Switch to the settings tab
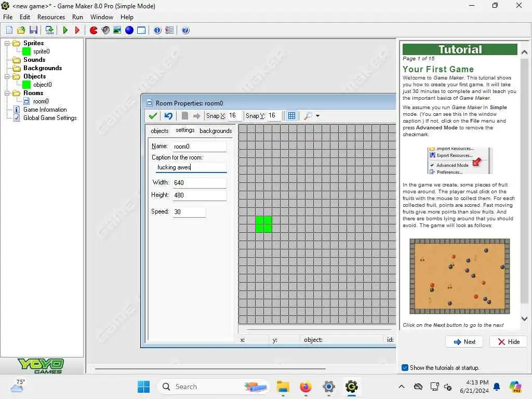 point(185,130)
